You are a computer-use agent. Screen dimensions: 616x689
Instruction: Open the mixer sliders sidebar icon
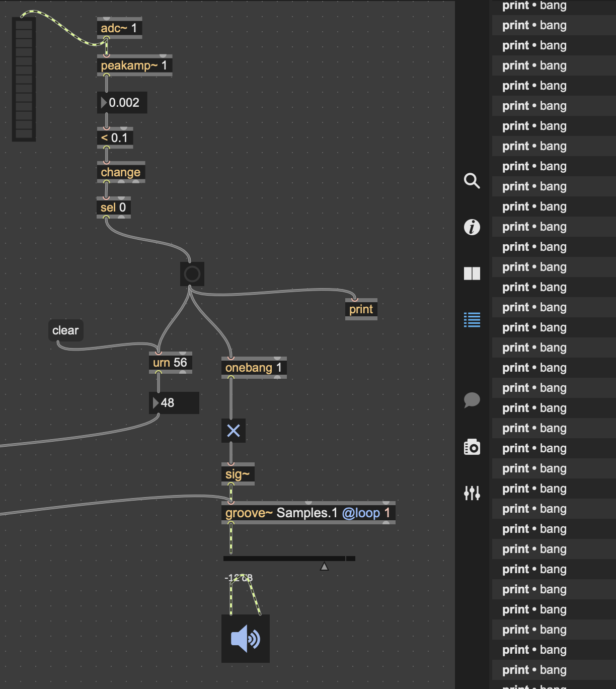pyautogui.click(x=472, y=493)
